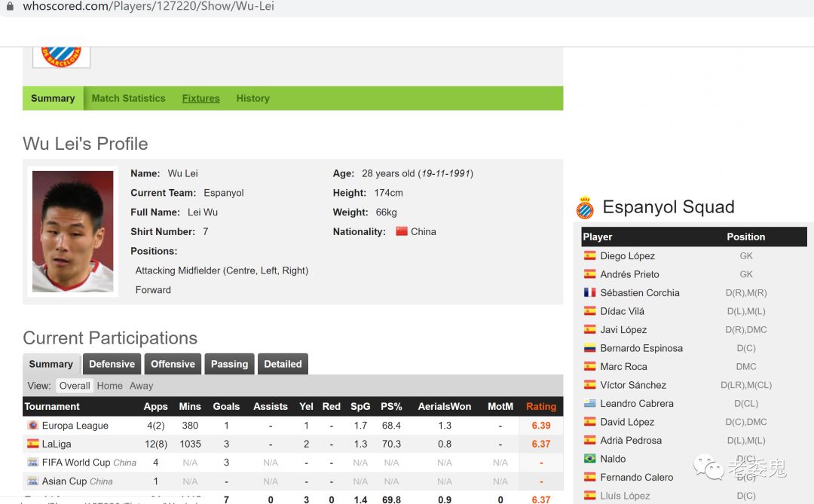Click the Spain flag beside Adrià Pedrosa
Viewport: 814px width, 504px height.
[x=589, y=440]
